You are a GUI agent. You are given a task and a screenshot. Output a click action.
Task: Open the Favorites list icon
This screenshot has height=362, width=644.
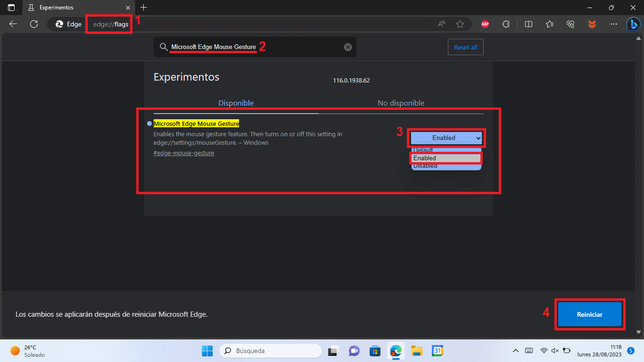550,24
